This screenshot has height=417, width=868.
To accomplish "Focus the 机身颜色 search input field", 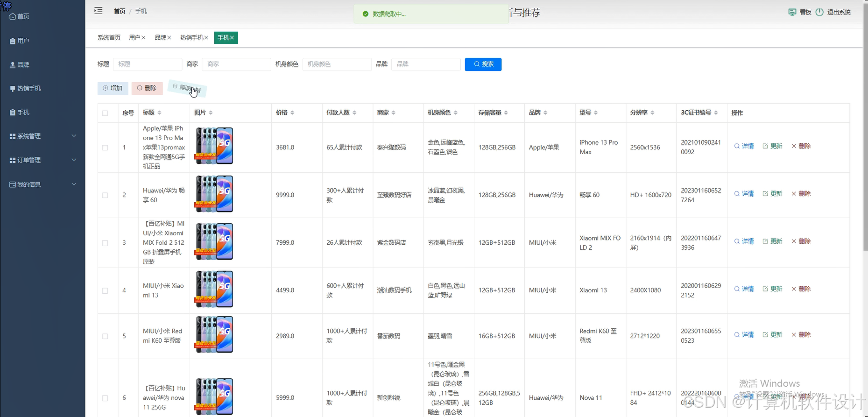I will (x=337, y=64).
